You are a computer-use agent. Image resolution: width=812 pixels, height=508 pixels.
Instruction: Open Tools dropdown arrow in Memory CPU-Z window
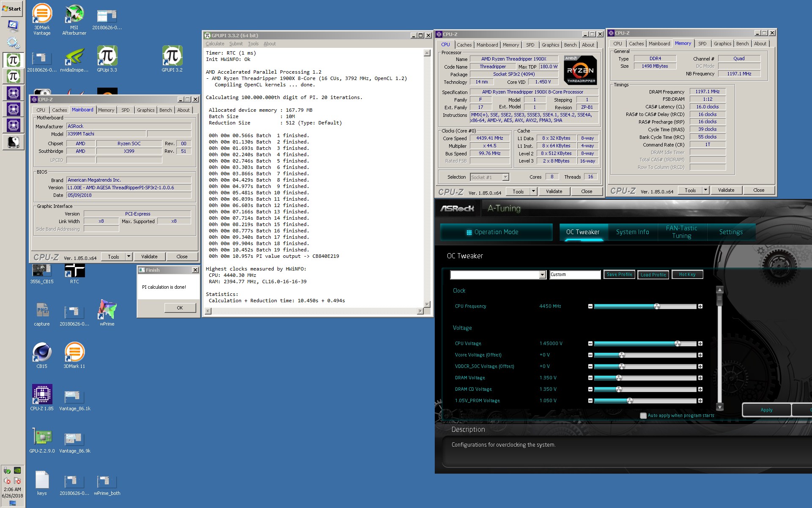click(x=705, y=190)
